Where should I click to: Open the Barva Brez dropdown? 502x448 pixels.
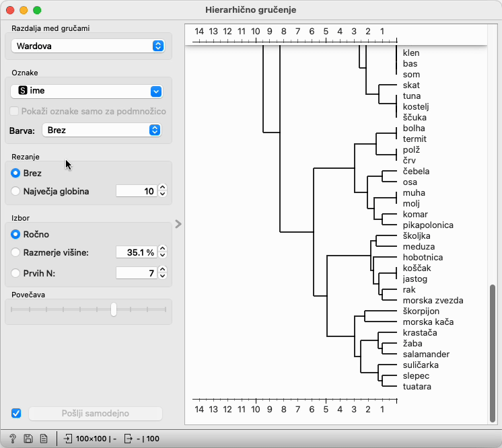coord(102,130)
